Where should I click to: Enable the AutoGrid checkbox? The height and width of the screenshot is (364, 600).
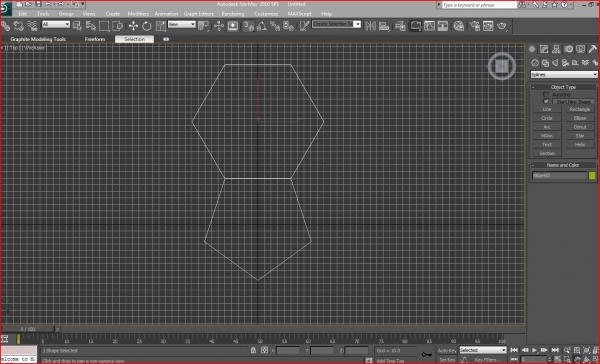pyautogui.click(x=546, y=95)
